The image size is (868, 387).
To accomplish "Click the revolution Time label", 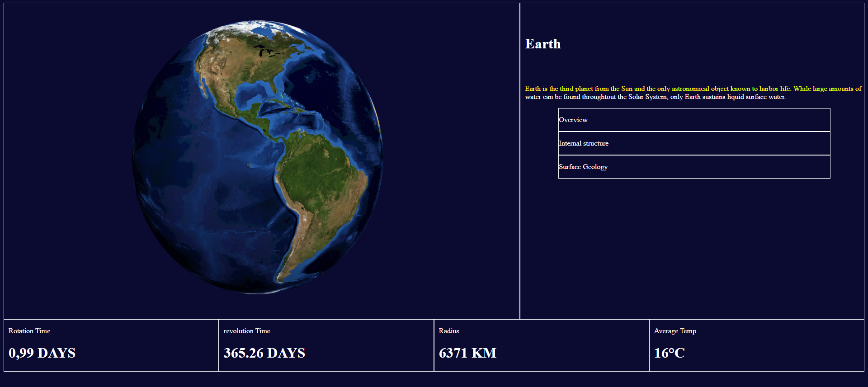I will (247, 331).
